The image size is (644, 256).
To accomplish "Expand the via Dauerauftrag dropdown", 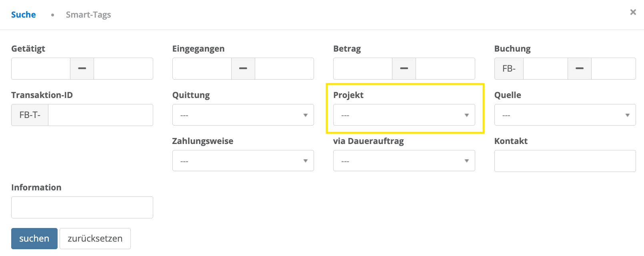I will pos(404,161).
